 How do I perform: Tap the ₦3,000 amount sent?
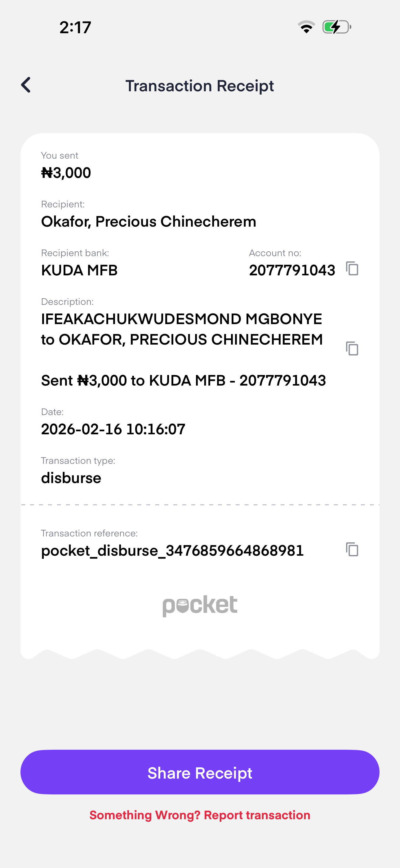66,173
